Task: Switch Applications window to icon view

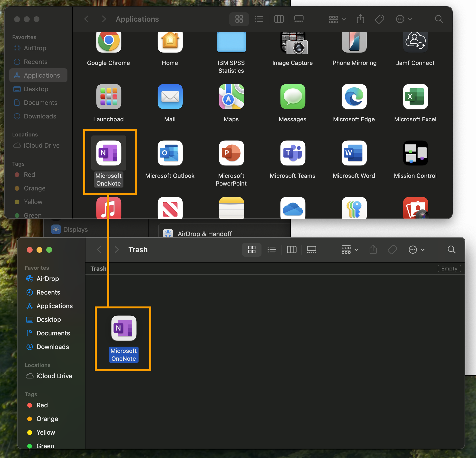Action: tap(239, 19)
